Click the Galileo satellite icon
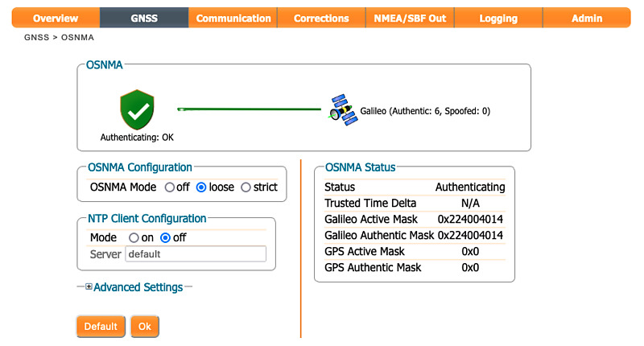 point(343,110)
